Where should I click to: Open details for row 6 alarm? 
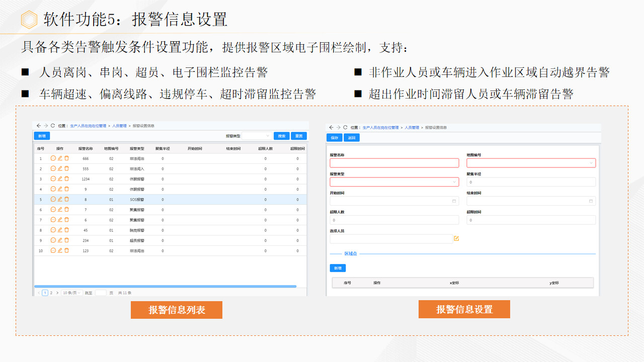point(53,210)
